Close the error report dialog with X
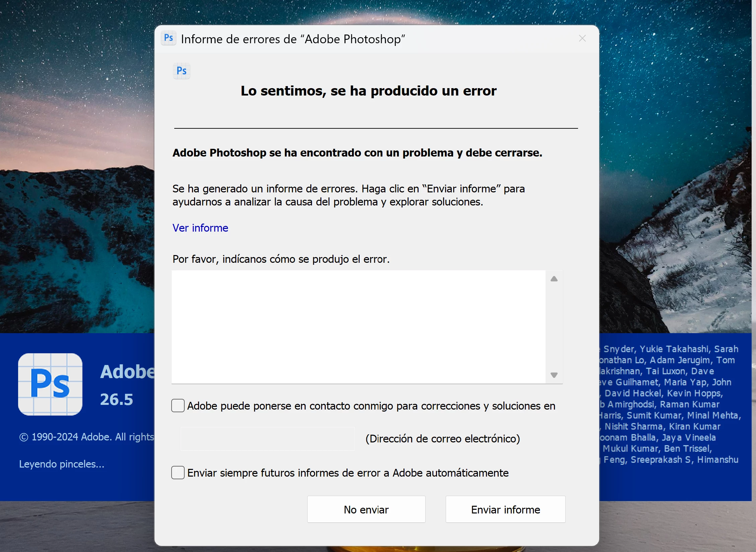This screenshot has width=756, height=552. pyautogui.click(x=582, y=39)
